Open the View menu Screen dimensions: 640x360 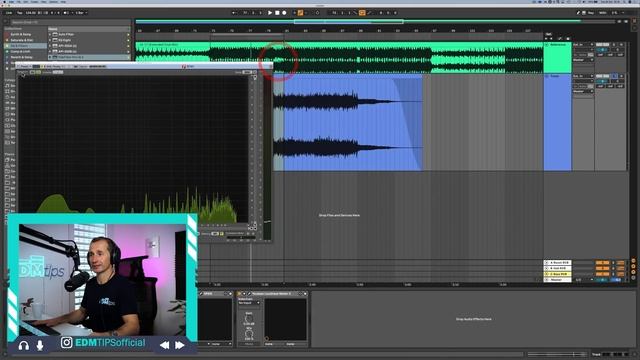pos(44,2)
